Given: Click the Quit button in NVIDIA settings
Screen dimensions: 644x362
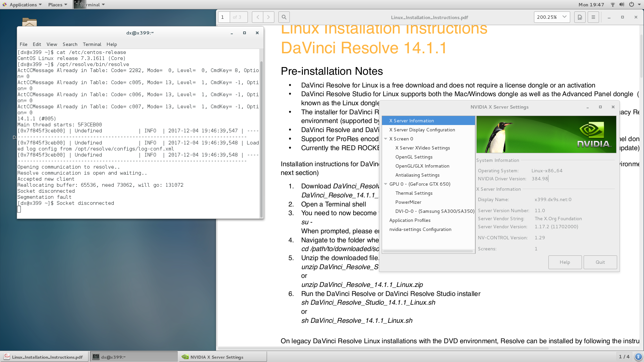Looking at the screenshot, I should click(600, 262).
